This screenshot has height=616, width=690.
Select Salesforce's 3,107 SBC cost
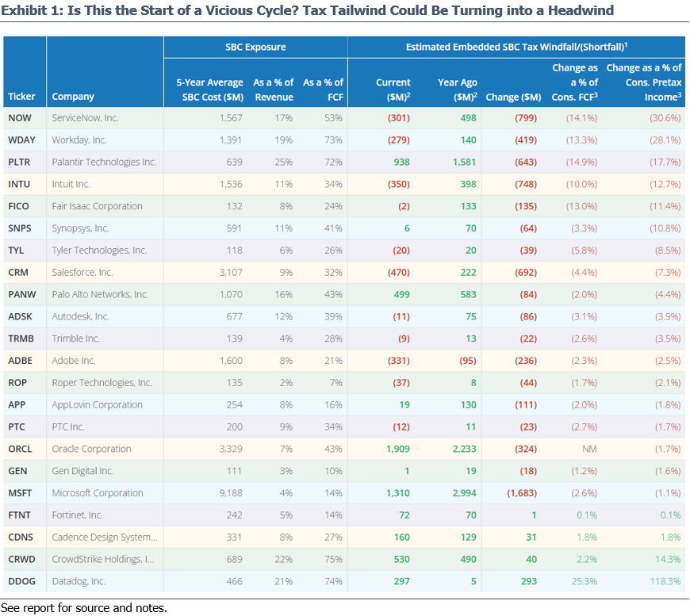231,273
